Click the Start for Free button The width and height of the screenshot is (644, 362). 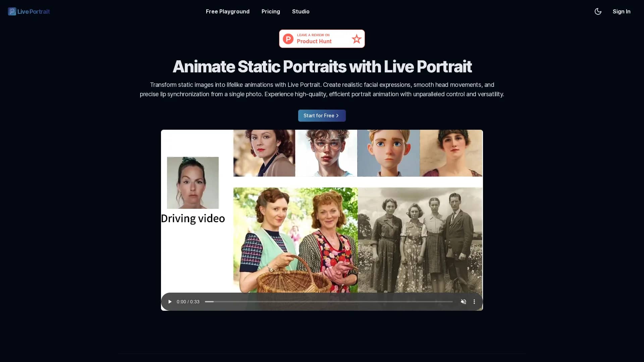coord(322,116)
